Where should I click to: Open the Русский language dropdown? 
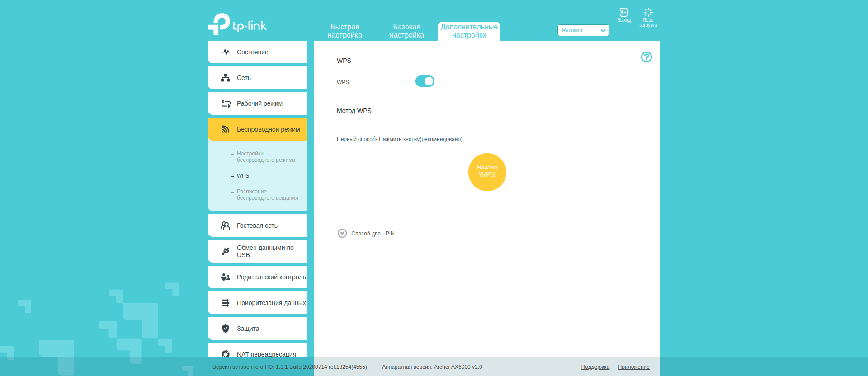583,30
